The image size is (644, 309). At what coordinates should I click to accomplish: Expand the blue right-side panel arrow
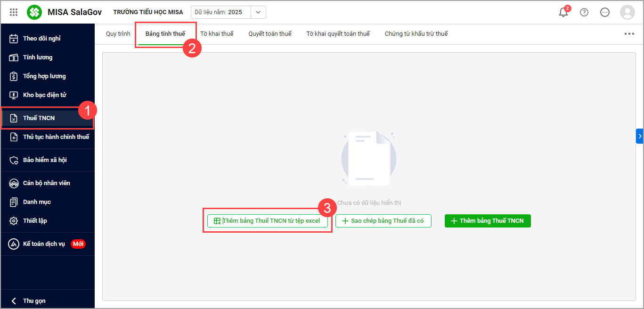pos(640,136)
